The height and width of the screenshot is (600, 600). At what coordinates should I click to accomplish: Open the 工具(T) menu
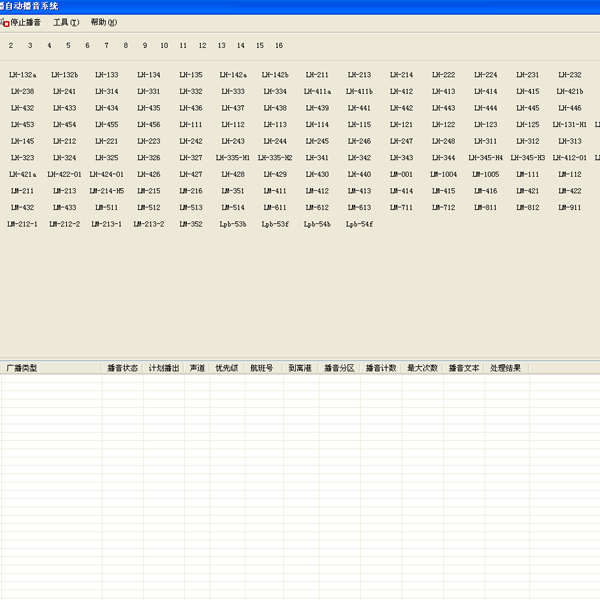tap(66, 23)
